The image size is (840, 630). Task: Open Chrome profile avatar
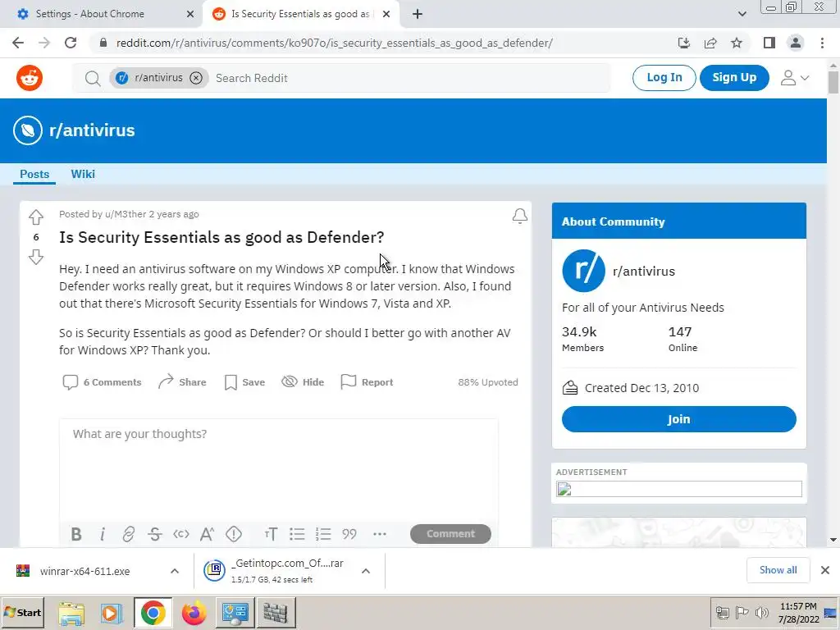point(796,43)
